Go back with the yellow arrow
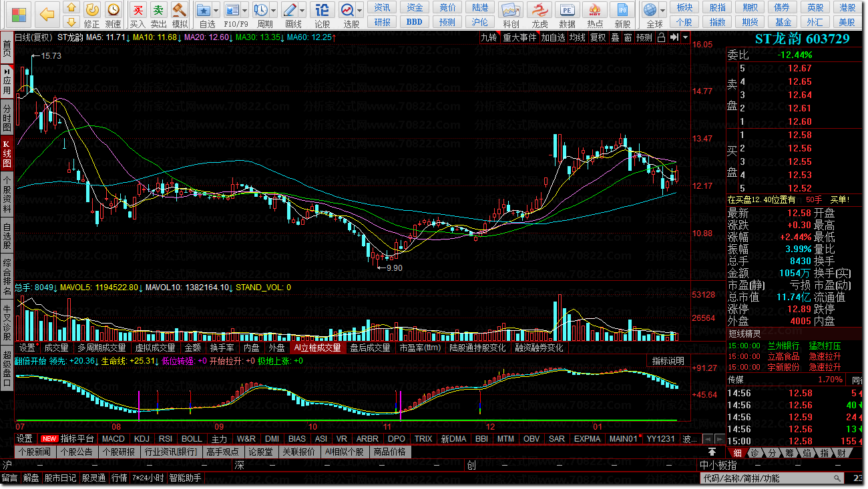 [x=46, y=13]
